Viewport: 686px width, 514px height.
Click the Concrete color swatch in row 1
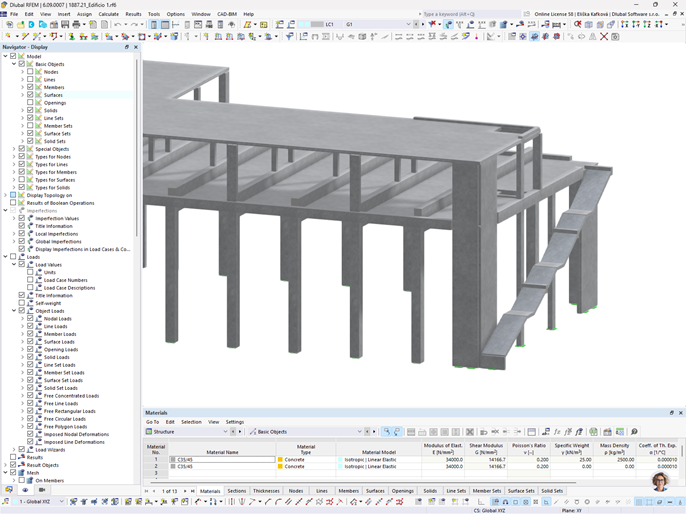click(281, 460)
